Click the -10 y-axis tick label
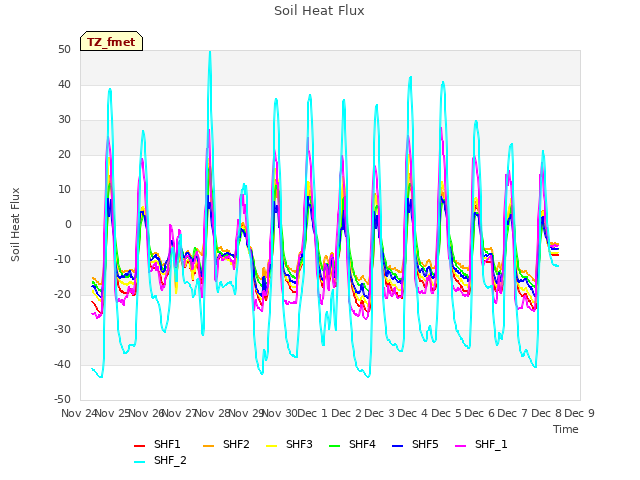The width and height of the screenshot is (640, 480). pyautogui.click(x=62, y=260)
